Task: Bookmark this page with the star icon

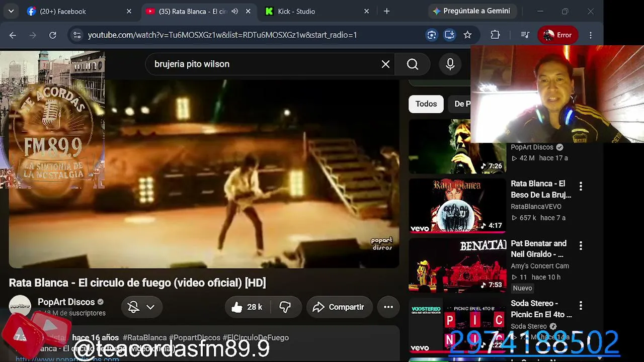Action: pyautogui.click(x=467, y=35)
